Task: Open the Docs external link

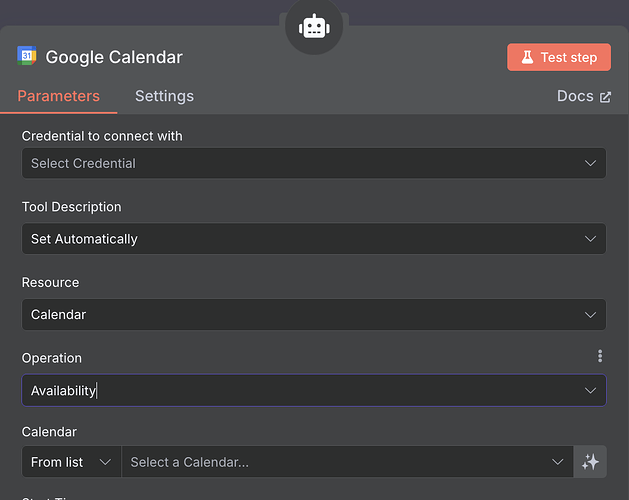Action: tap(584, 96)
